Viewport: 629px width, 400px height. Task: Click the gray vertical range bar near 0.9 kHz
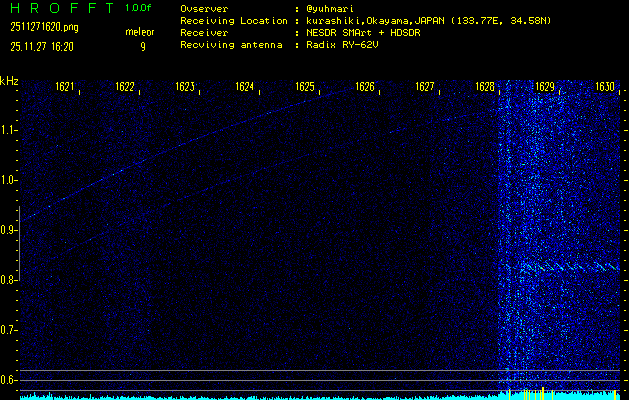pos(19,243)
